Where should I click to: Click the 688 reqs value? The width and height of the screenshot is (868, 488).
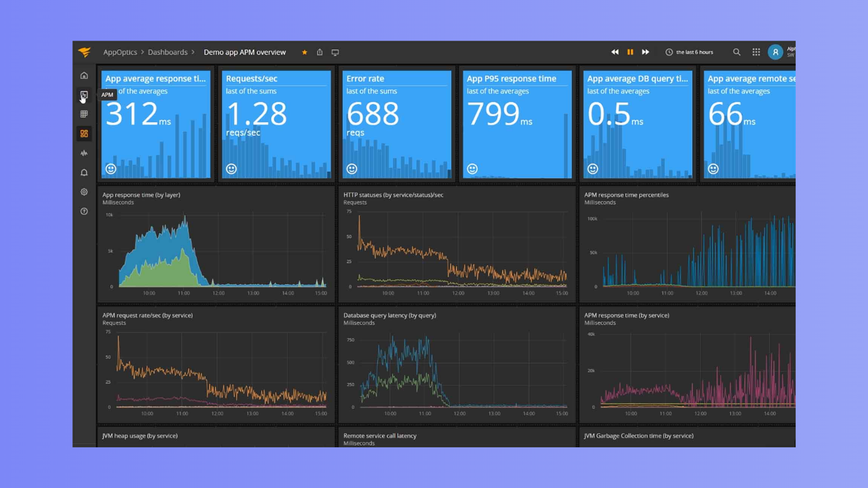373,118
